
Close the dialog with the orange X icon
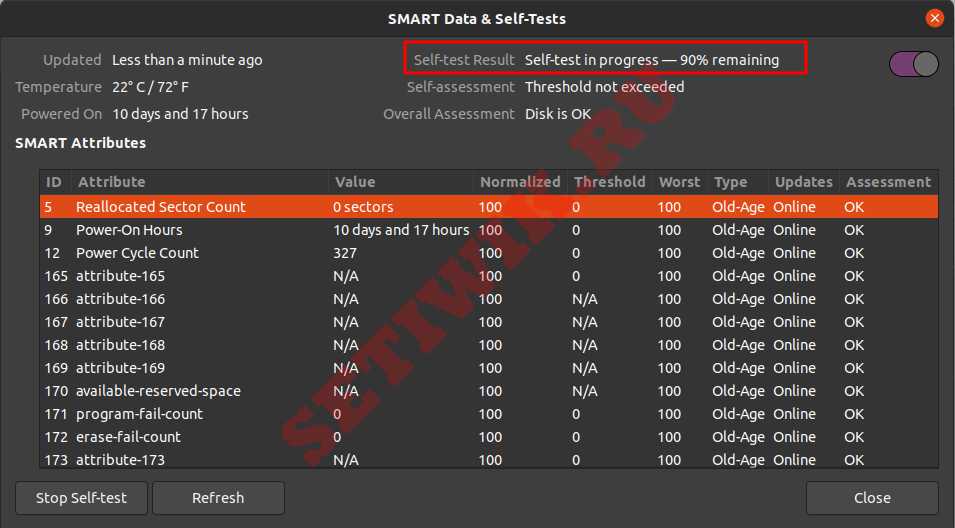[x=934, y=18]
